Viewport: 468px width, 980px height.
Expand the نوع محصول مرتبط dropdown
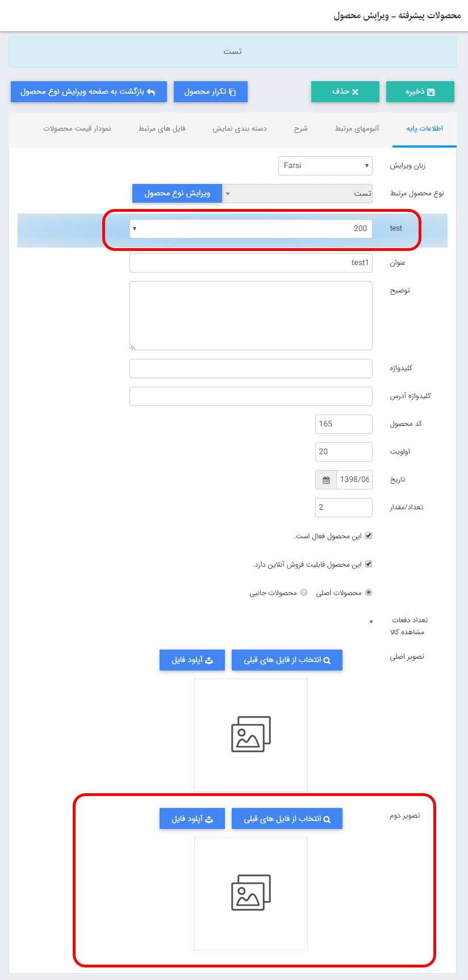pyautogui.click(x=297, y=194)
